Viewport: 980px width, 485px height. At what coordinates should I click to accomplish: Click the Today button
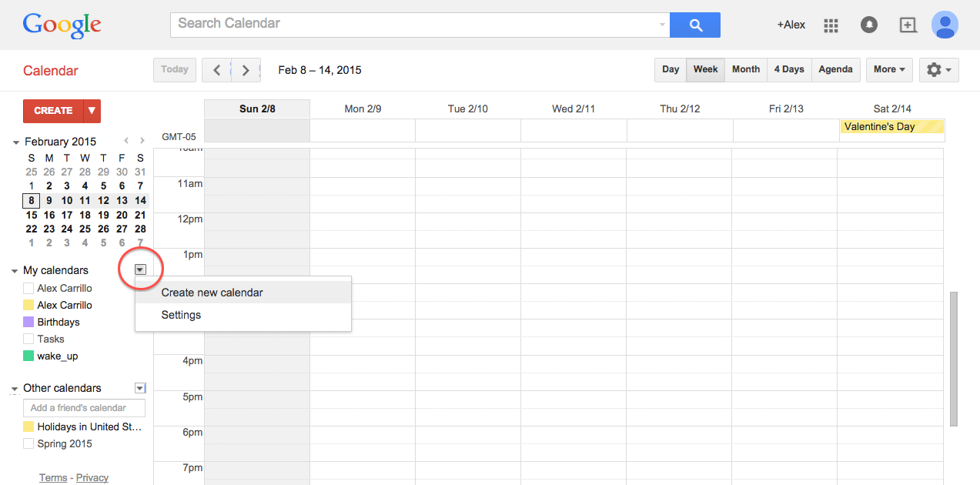coord(175,69)
